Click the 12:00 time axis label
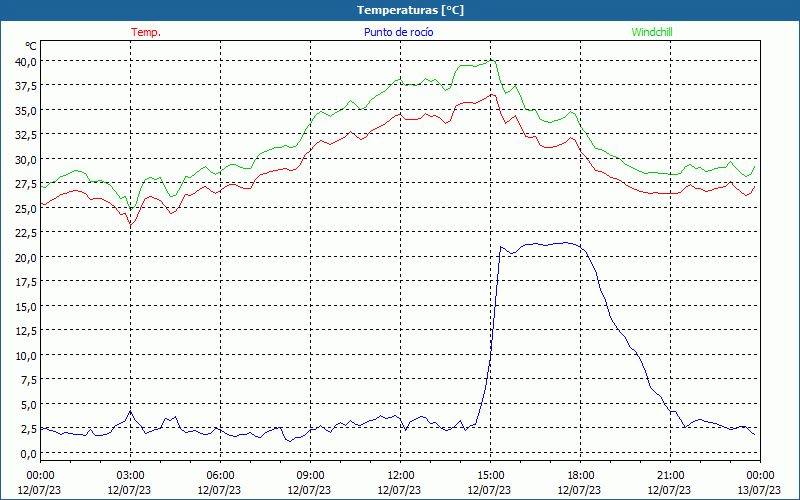 (x=401, y=476)
